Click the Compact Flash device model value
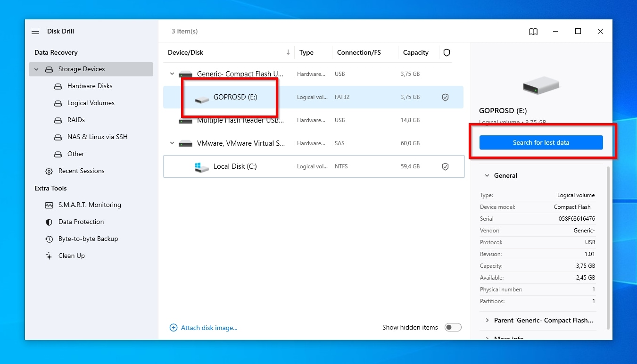This screenshot has height=364, width=637. click(572, 207)
